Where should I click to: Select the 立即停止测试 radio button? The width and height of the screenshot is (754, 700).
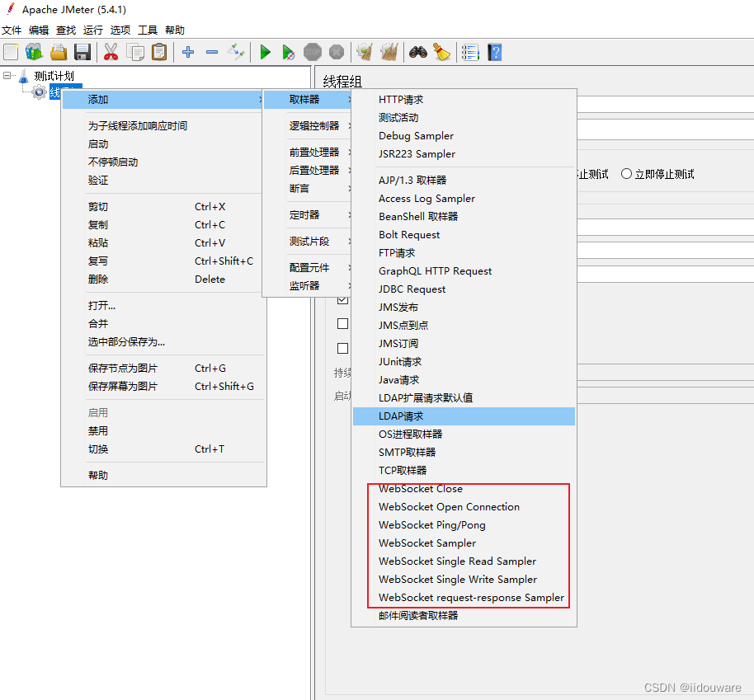tap(626, 174)
